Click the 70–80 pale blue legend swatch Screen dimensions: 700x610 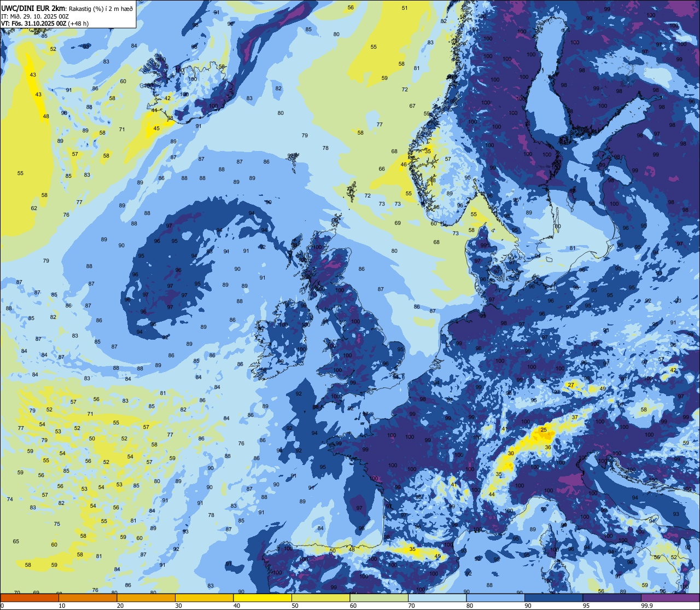[437, 597]
